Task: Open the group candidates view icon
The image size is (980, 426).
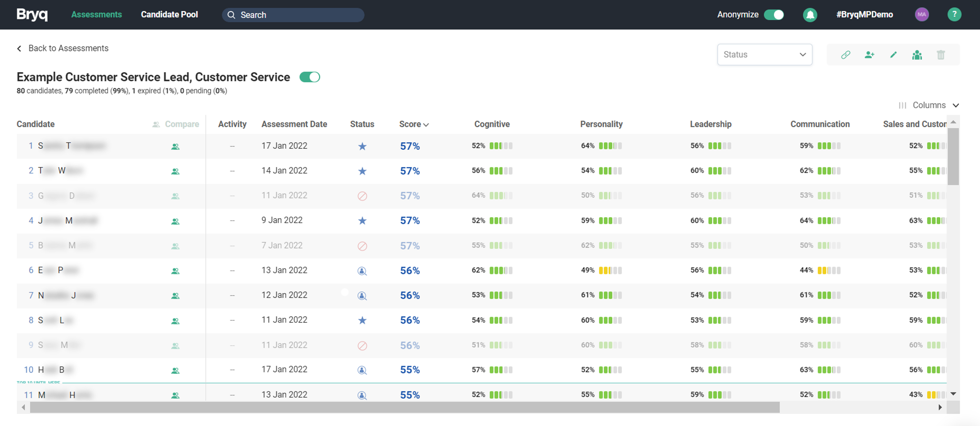Action: 917,55
